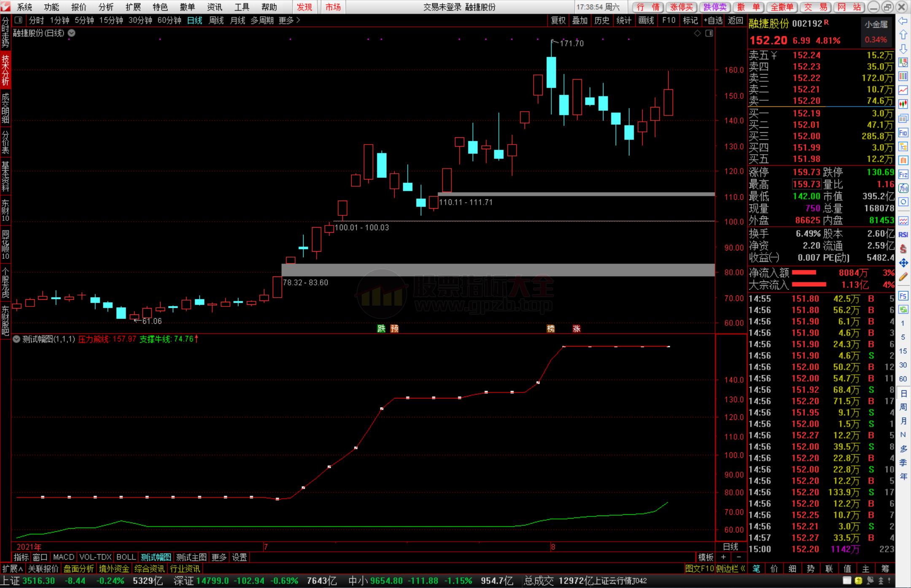
Task: Open the quote list icon with checkmark
Action: pos(903,62)
